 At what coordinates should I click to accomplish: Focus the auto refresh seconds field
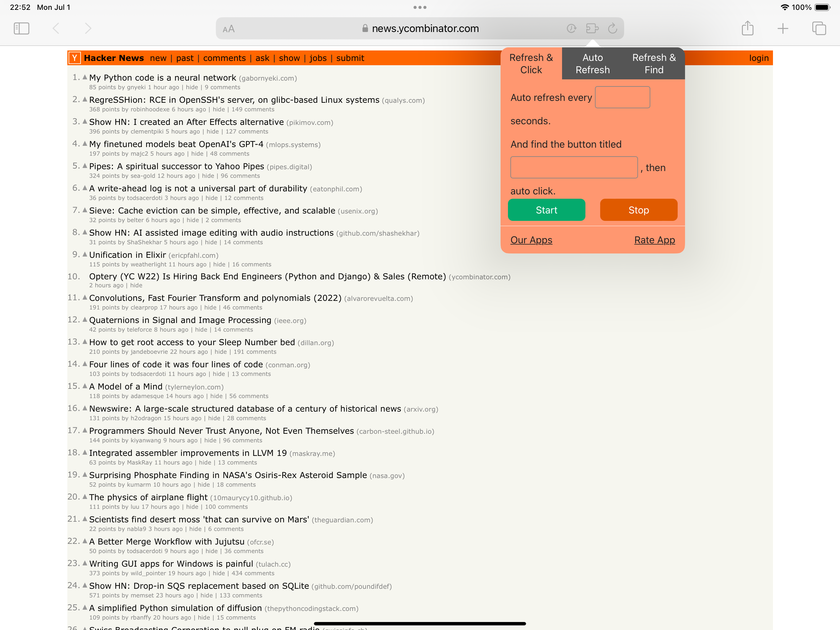click(622, 97)
